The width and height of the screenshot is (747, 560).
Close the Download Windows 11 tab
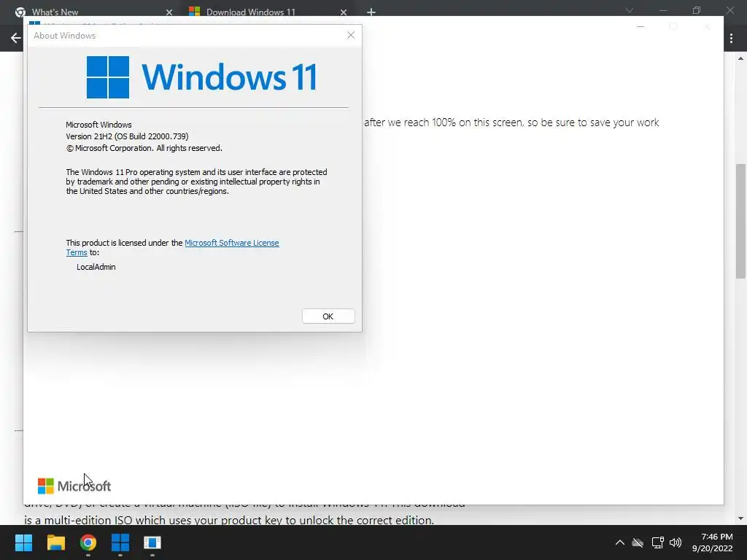[344, 12]
